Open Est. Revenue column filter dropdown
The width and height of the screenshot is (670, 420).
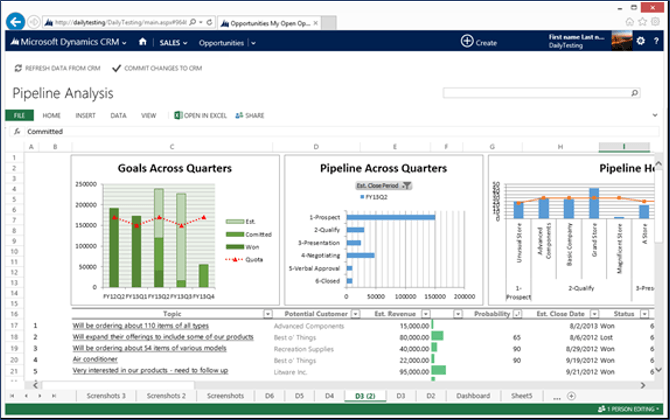coord(426,314)
